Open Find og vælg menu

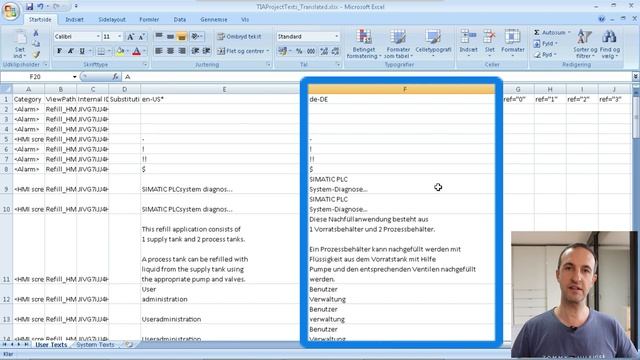(609, 44)
